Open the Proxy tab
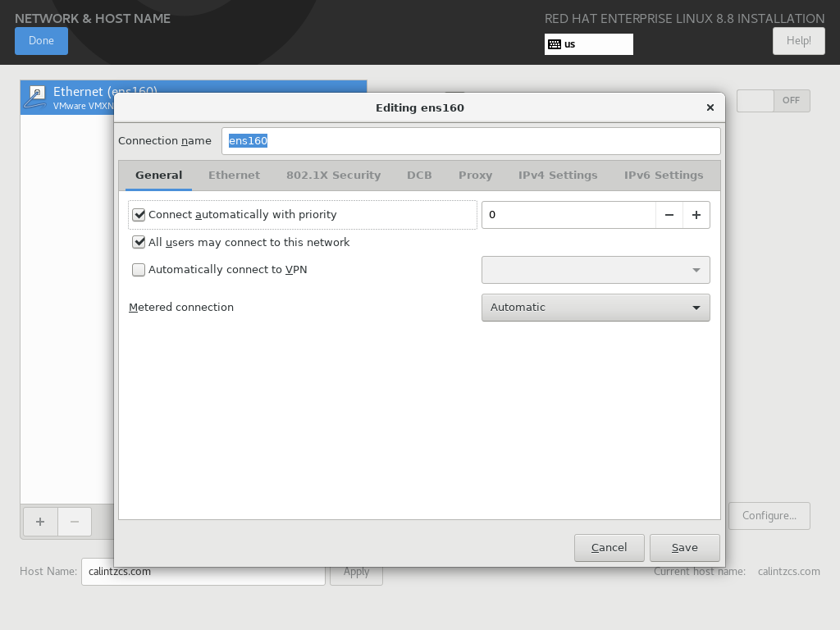The height and width of the screenshot is (630, 840). click(x=475, y=176)
